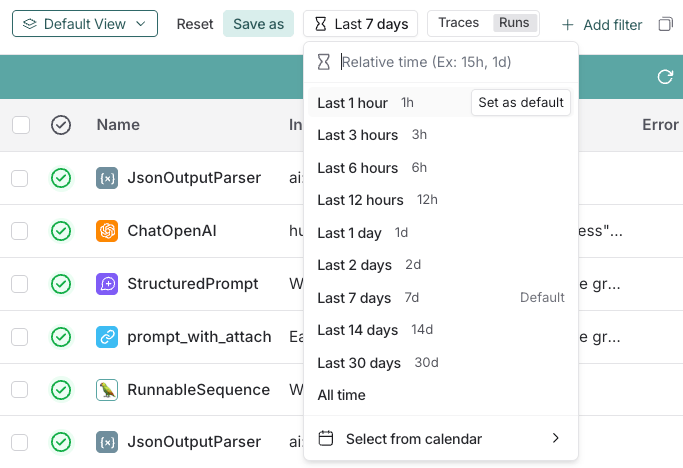Viewport: 683px width, 468px height.
Task: Check the ChatOpenAI row checkbox
Action: 20,231
